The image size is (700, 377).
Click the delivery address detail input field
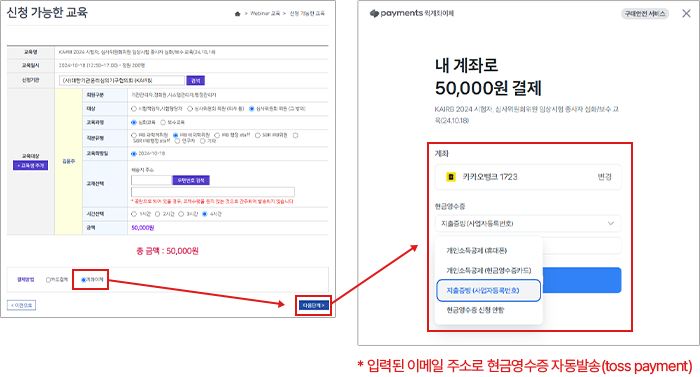tap(212, 192)
